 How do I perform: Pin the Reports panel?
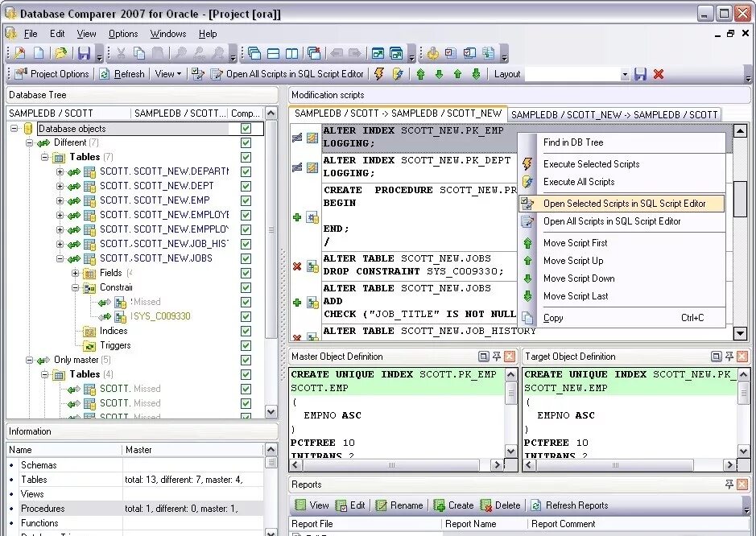pyautogui.click(x=729, y=484)
